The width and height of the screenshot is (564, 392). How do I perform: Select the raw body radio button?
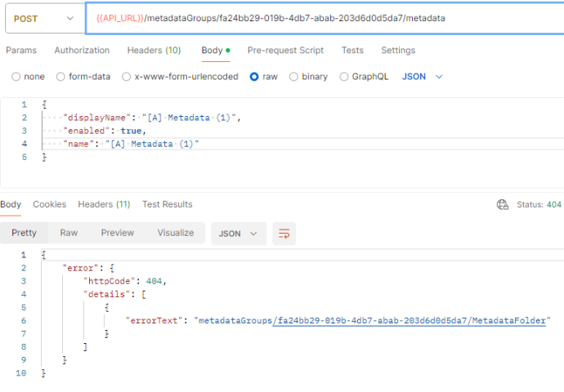[254, 77]
